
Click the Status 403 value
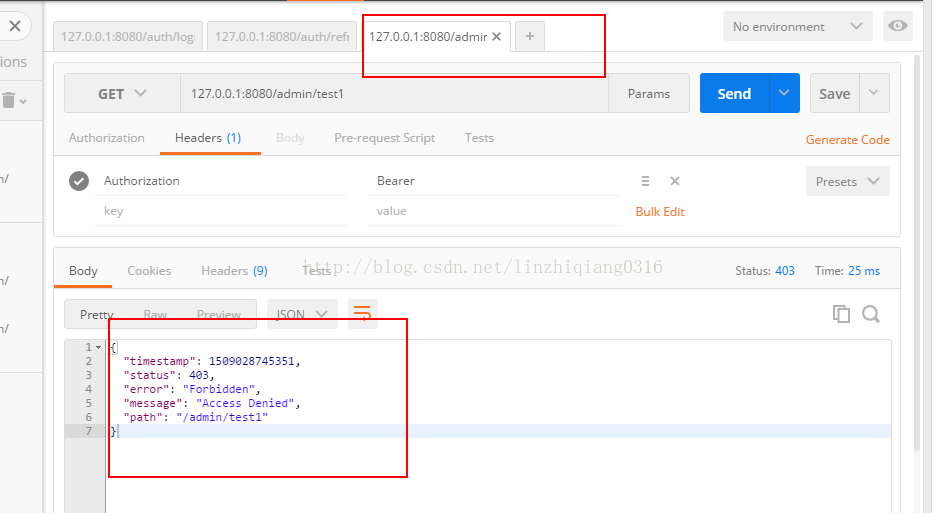click(x=784, y=271)
